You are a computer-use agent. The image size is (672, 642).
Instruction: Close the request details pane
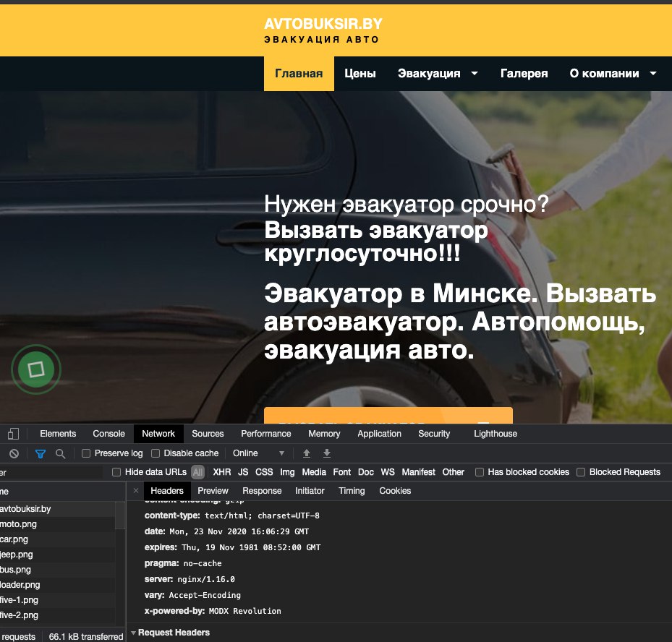coord(136,491)
